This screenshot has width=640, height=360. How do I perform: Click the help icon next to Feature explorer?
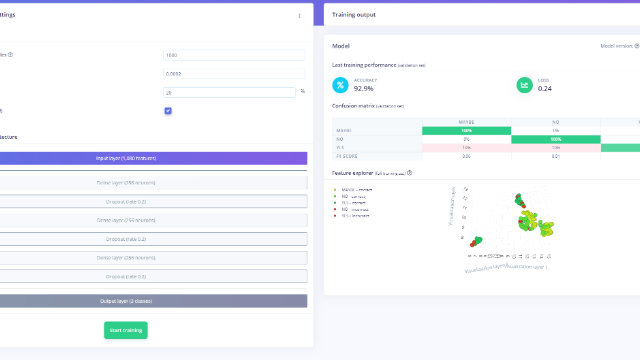point(409,173)
